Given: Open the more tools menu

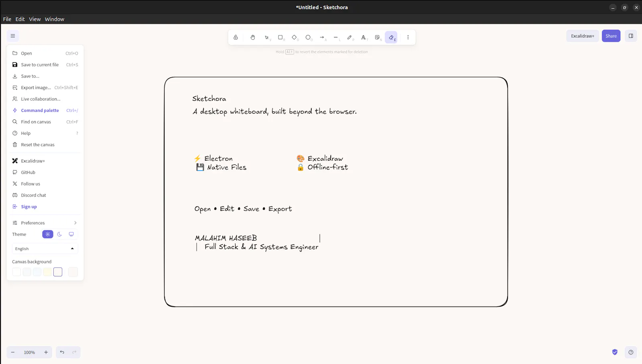Looking at the screenshot, I should [x=408, y=37].
